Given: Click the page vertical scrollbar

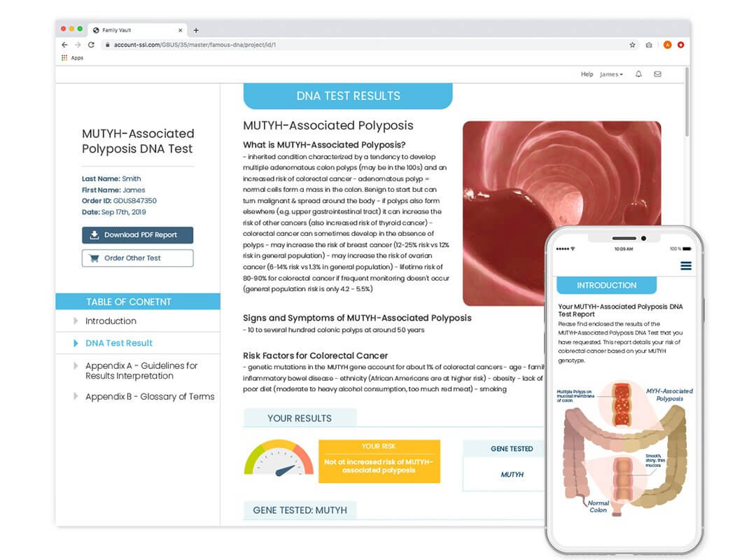Looking at the screenshot, I should point(687,101).
